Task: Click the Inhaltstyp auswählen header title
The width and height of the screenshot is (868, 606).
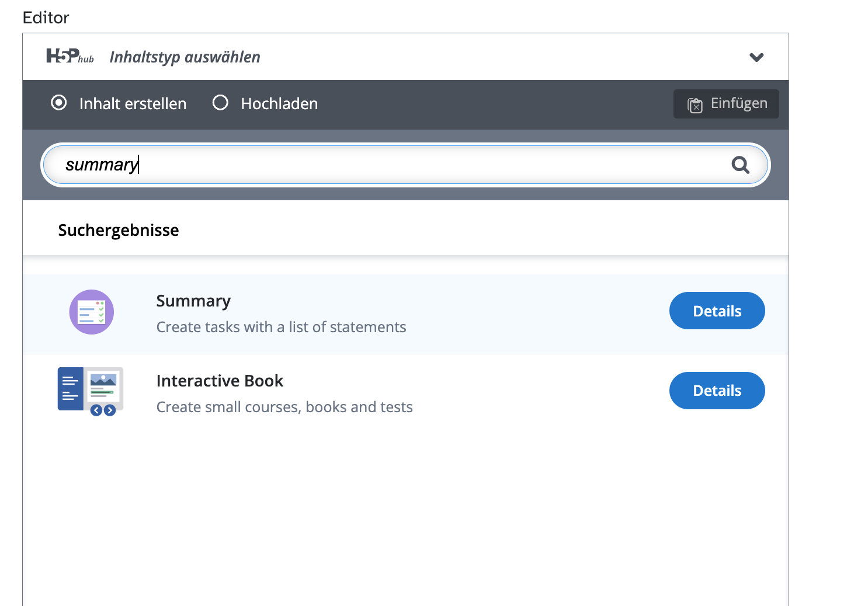Action: coord(185,57)
